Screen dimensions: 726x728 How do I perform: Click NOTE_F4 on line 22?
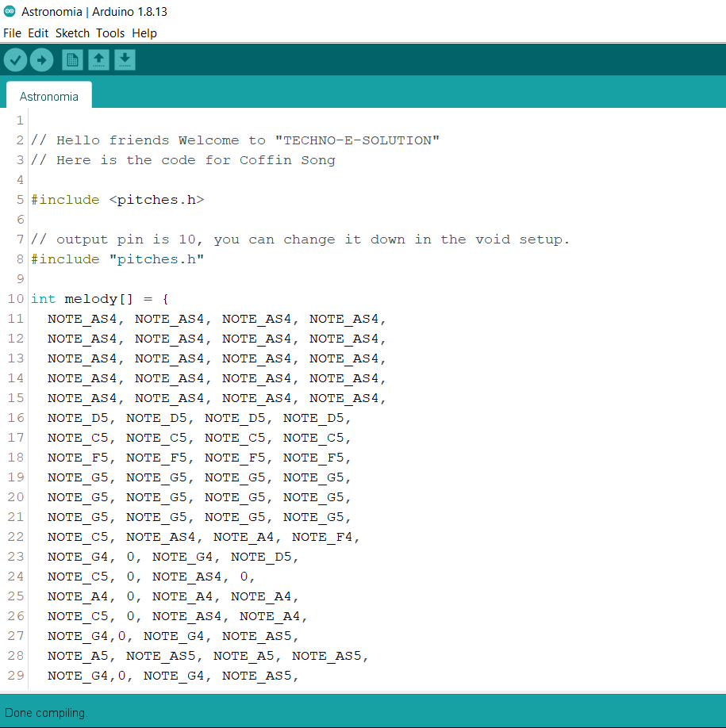(x=322, y=537)
